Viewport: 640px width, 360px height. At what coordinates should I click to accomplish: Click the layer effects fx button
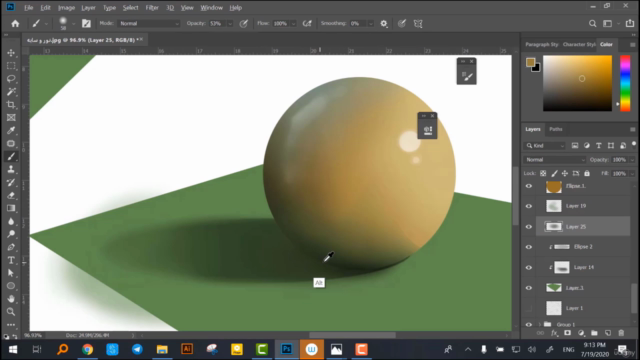[554, 333]
